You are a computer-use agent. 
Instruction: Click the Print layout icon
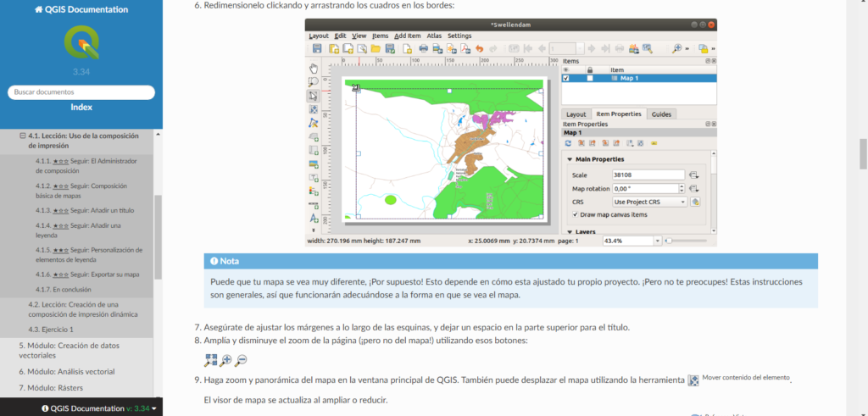(424, 48)
